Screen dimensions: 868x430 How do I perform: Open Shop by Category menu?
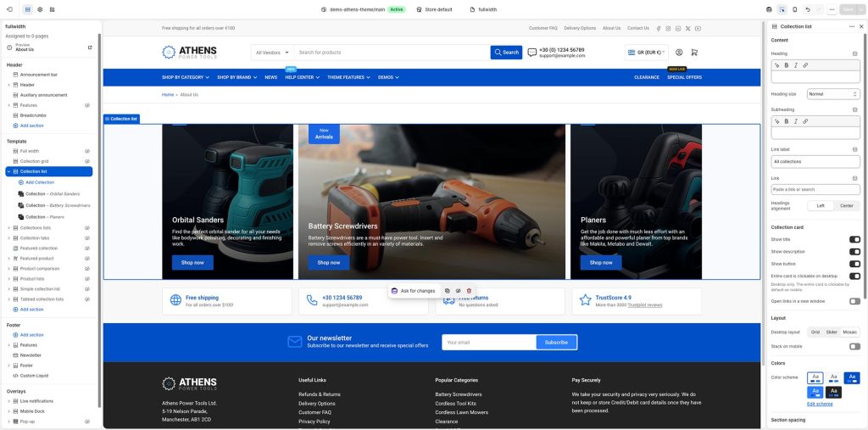tap(186, 77)
